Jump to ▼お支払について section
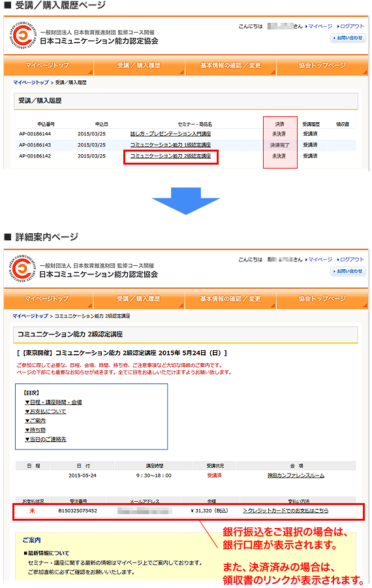 coord(45,412)
